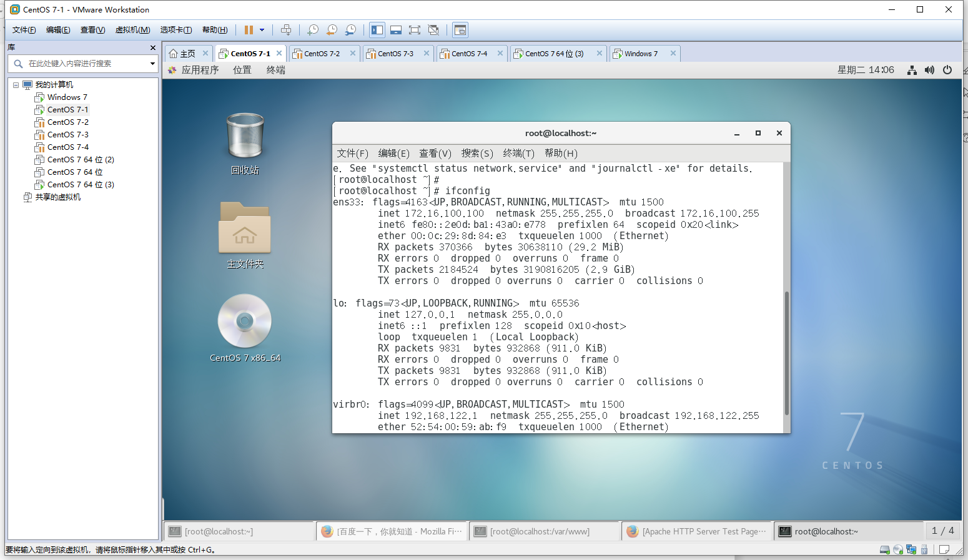Open the library search filter dropdown arrow
Screen dimensions: 968x560
(152, 64)
